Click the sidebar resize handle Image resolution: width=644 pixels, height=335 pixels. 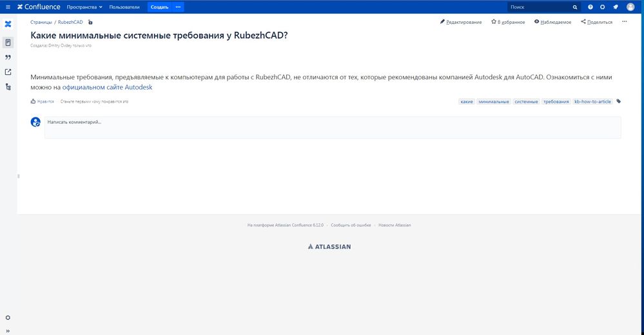point(18,176)
